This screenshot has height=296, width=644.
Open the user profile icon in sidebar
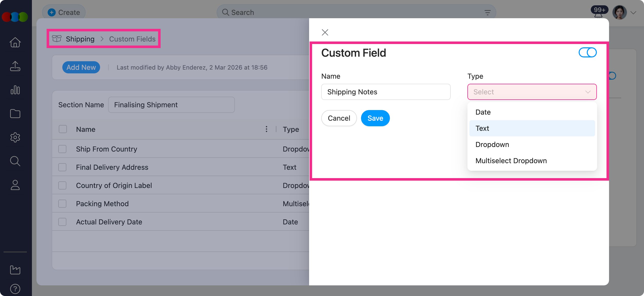pos(15,185)
